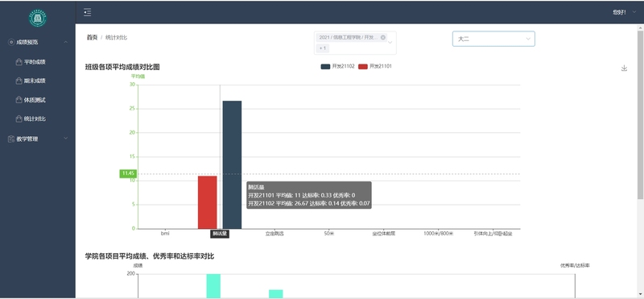This screenshot has width=644, height=299.
Task: Open the 体质测试 menu item
Action: 37,100
